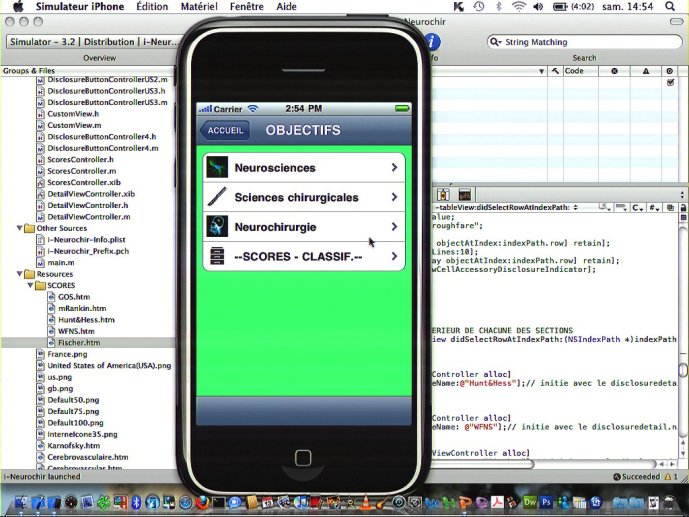Open the Wi-Fi status menu icon

[519, 7]
